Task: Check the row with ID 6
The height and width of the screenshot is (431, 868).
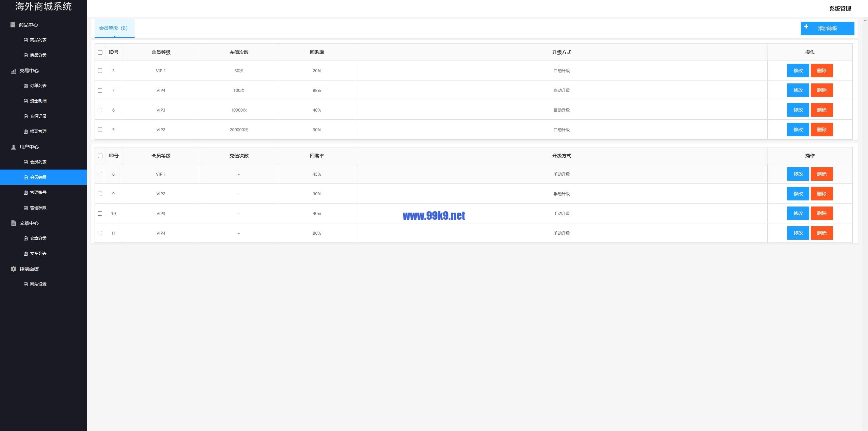Action: pyautogui.click(x=100, y=110)
